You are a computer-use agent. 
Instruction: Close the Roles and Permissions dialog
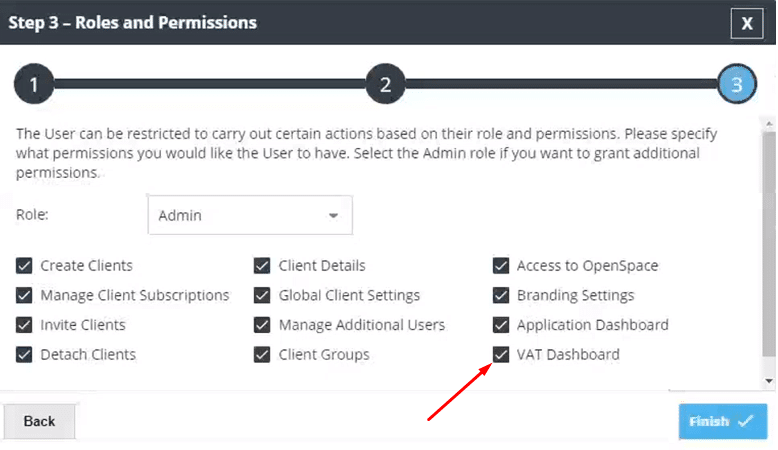click(746, 23)
